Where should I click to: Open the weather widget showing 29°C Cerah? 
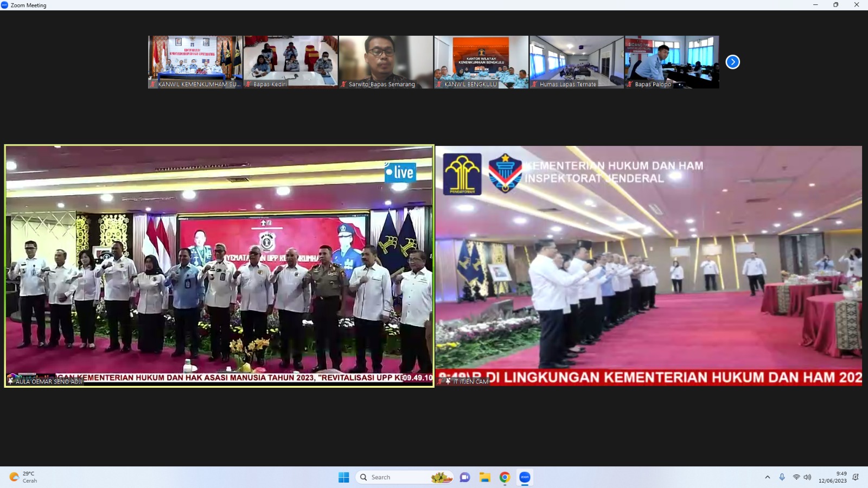(x=24, y=477)
